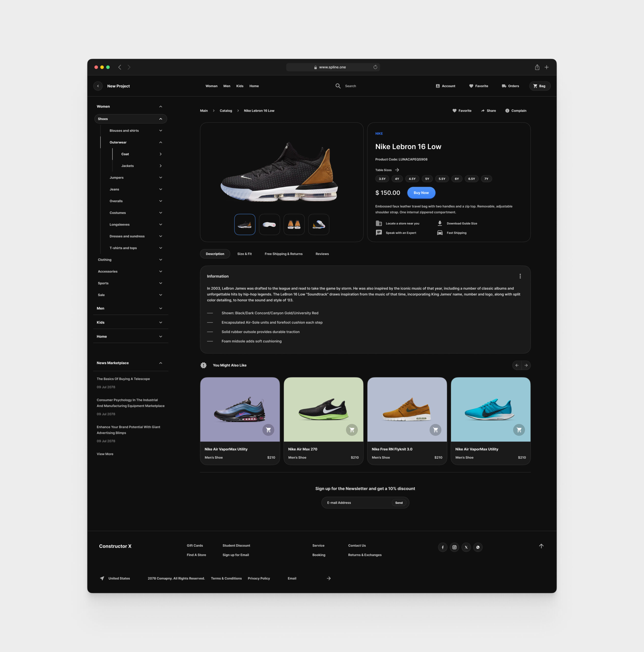Click Download Guide Size

coord(457,223)
